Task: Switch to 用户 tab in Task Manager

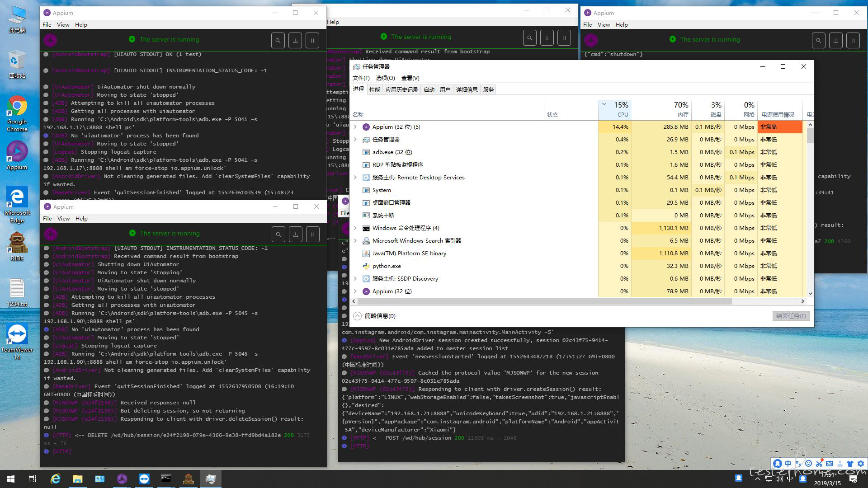Action: [x=445, y=90]
